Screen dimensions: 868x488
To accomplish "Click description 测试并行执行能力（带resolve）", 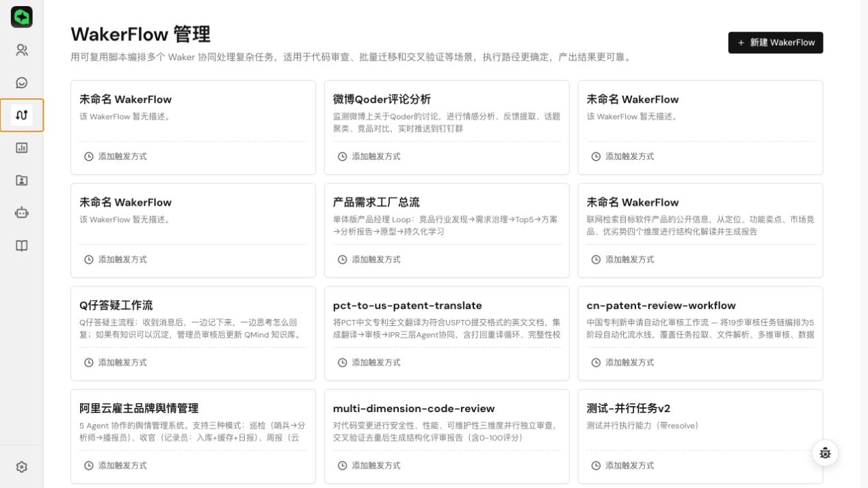I will (x=642, y=426).
